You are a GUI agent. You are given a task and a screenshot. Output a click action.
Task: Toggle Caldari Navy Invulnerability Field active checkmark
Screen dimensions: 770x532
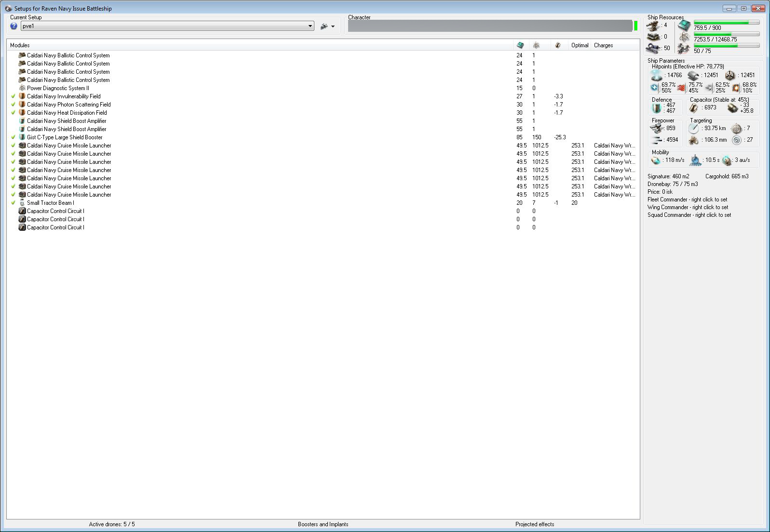pos(14,96)
